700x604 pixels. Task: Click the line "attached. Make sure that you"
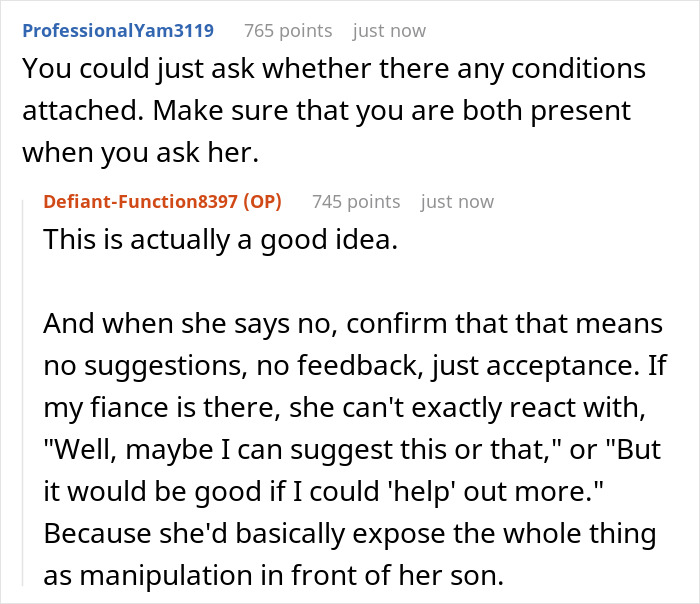326,111
